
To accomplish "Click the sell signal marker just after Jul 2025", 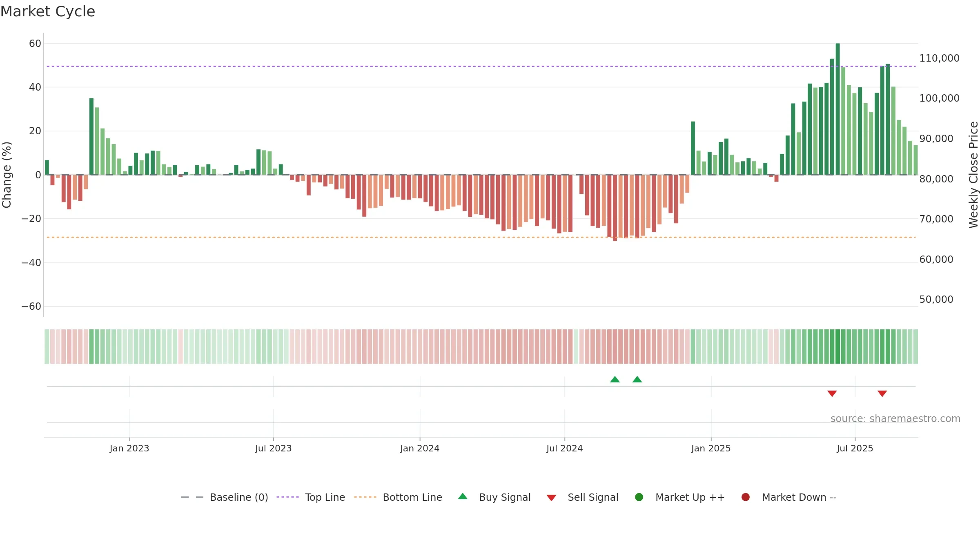I will pos(882,393).
